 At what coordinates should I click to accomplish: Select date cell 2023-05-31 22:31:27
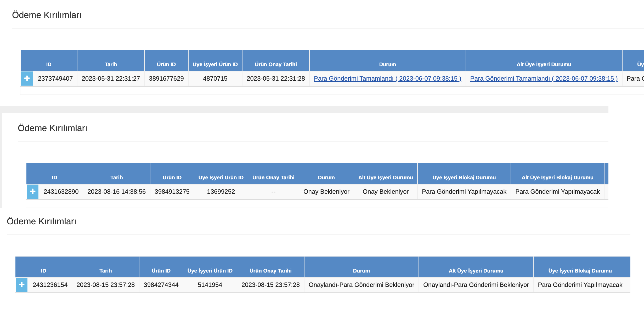[x=111, y=79]
